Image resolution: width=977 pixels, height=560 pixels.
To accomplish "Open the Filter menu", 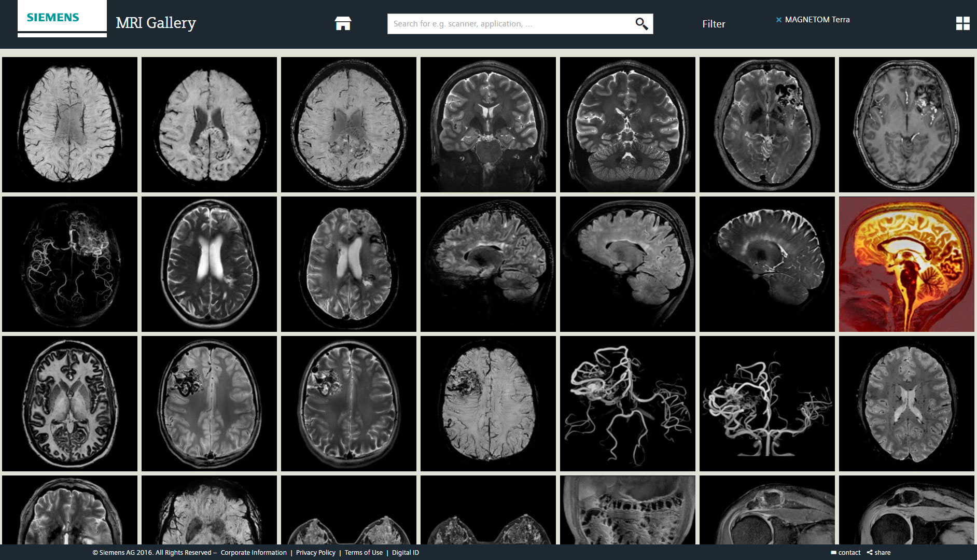I will pos(714,24).
